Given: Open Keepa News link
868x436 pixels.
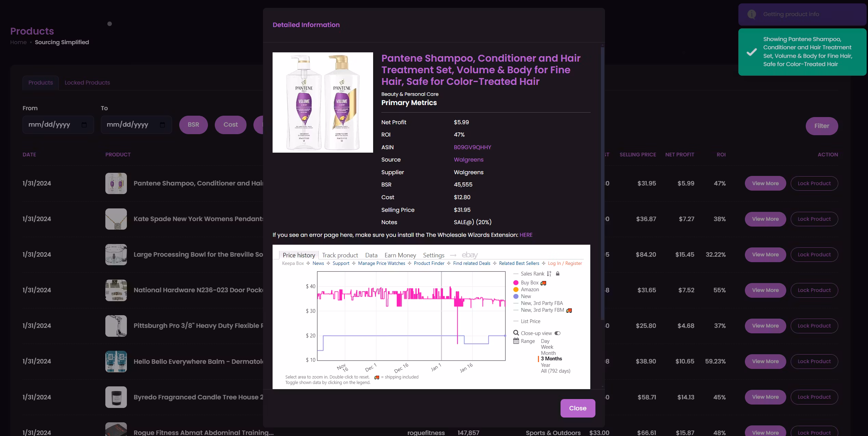Looking at the screenshot, I should 318,263.
